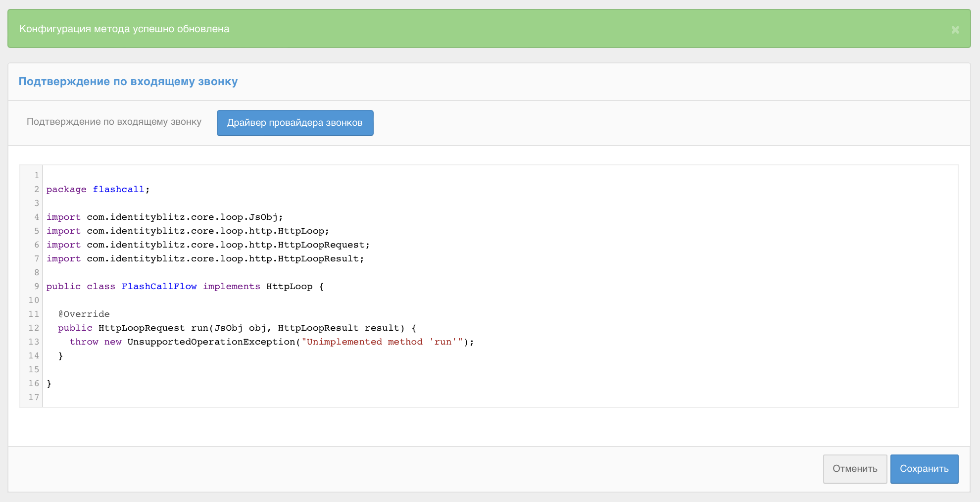Screen dimensions: 980x502
Task: Click the FlashCallFlow class name
Action: (159, 287)
